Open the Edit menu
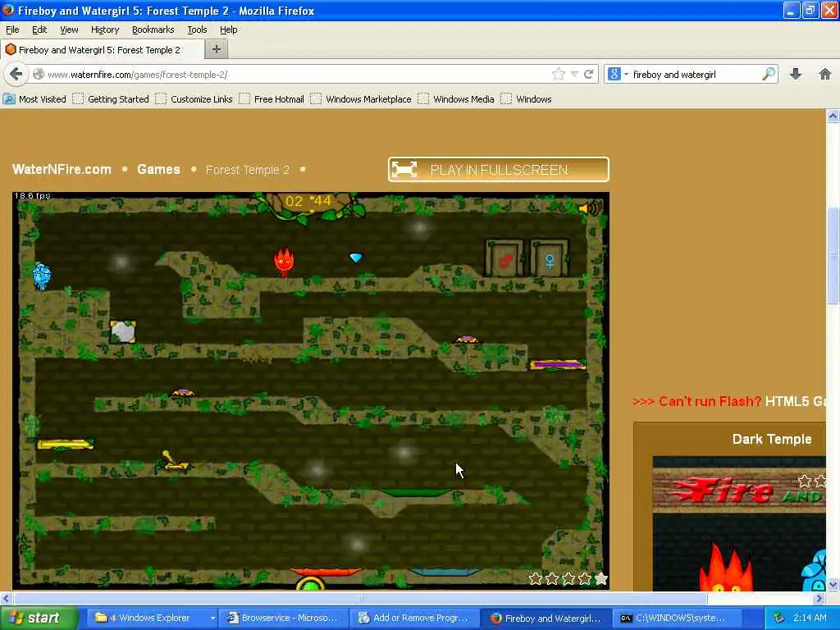Viewport: 840px width, 630px height. (39, 30)
